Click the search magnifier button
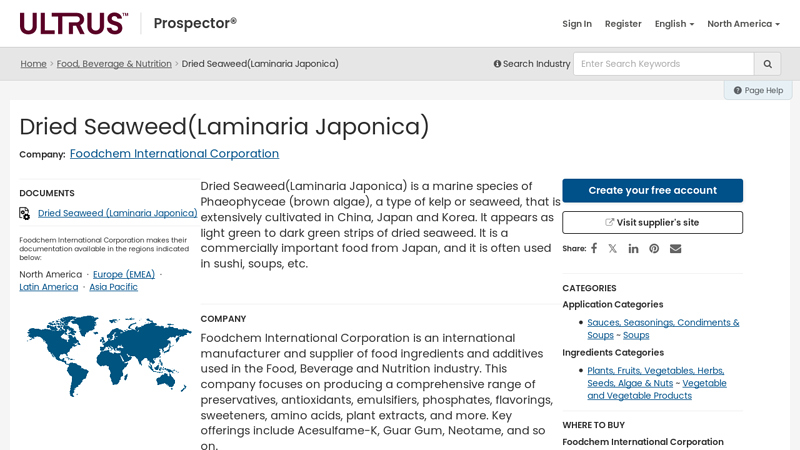 pos(767,64)
